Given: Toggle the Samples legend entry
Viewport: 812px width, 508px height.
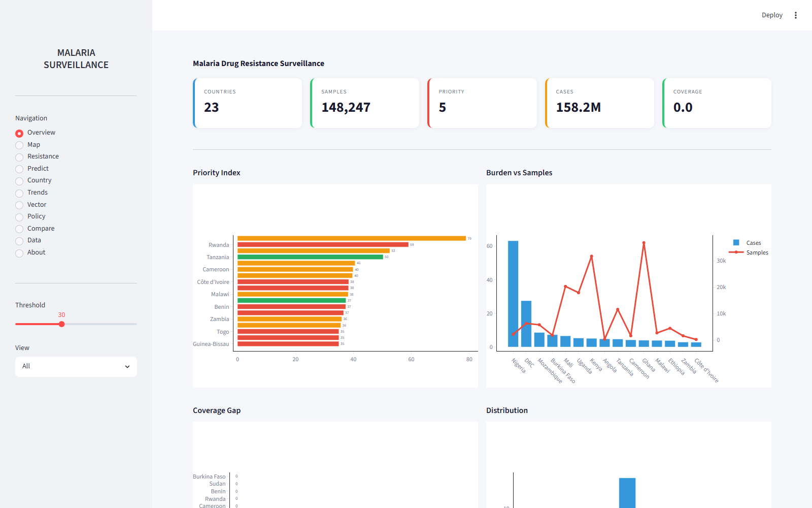Looking at the screenshot, I should coord(749,252).
